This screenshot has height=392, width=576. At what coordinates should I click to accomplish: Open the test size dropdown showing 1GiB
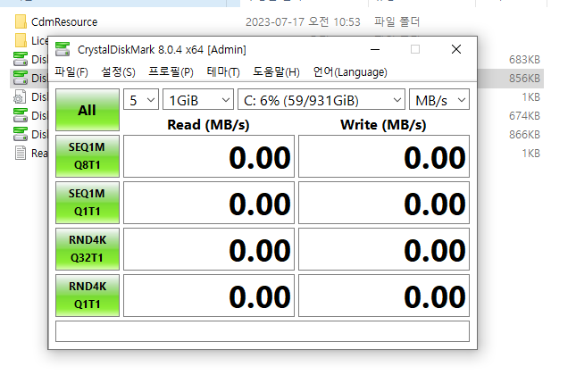pyautogui.click(x=198, y=99)
